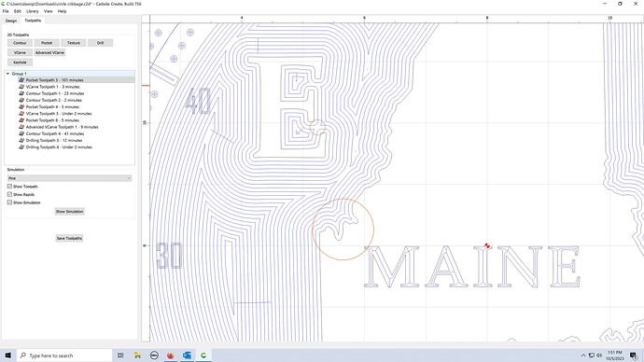Image resolution: width=644 pixels, height=362 pixels.
Task: Open the notification center
Action: tap(634, 355)
